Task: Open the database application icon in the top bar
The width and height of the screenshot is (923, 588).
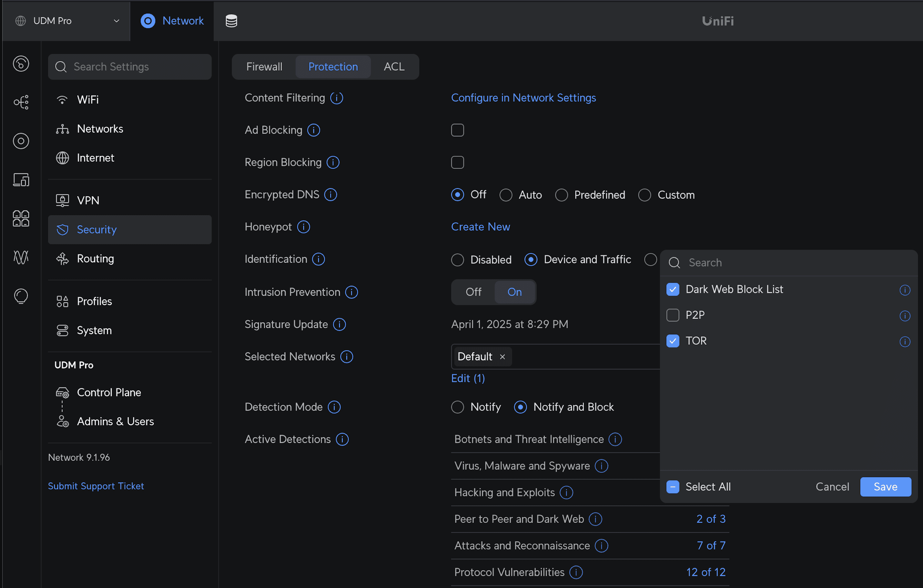Action: click(231, 21)
